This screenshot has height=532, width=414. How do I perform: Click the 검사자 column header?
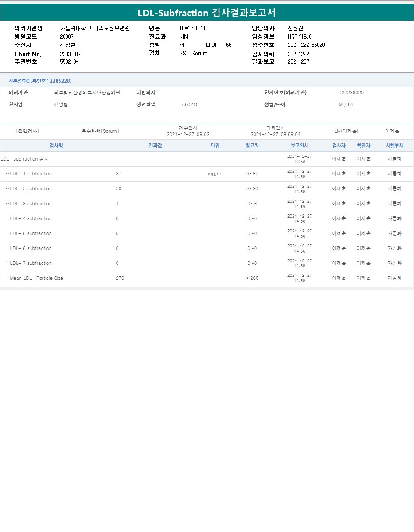tap(339, 146)
